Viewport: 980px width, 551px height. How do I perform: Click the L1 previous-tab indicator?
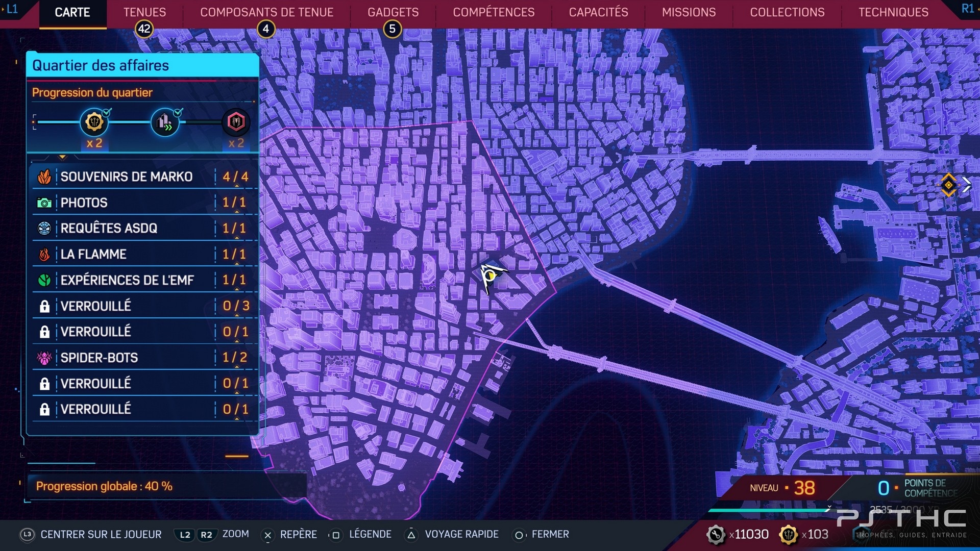[x=11, y=9]
